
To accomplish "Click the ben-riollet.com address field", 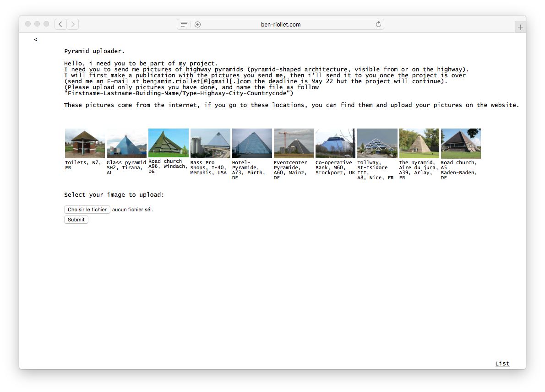I will [280, 24].
